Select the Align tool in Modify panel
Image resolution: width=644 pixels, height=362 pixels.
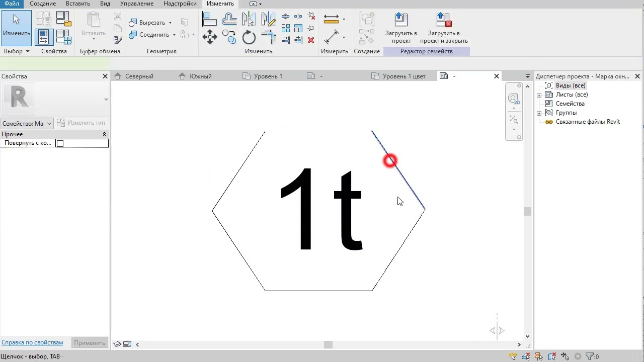click(209, 19)
